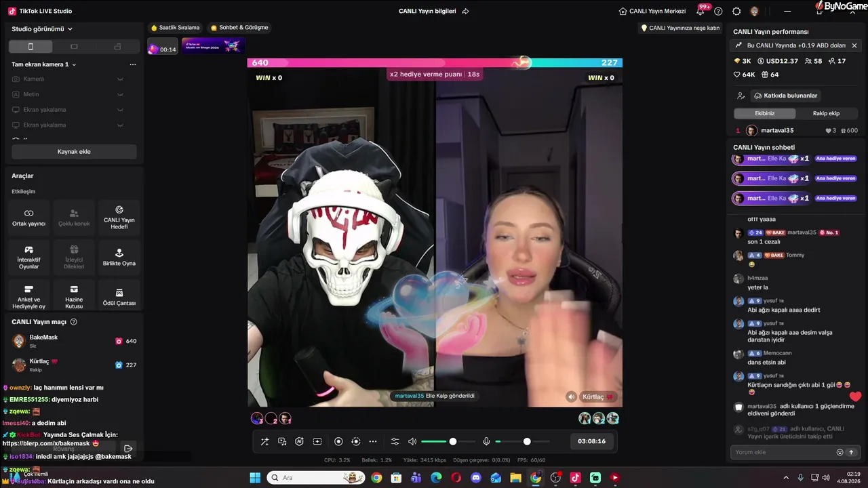Screen dimensions: 868x488
Task: Click the add clip icon in control bar
Action: click(x=317, y=441)
